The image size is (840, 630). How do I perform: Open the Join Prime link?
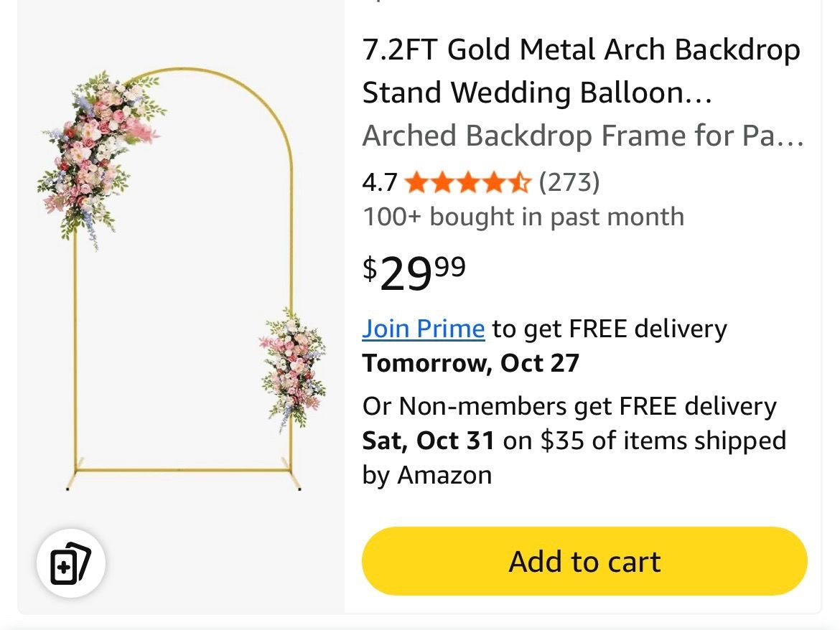point(423,328)
